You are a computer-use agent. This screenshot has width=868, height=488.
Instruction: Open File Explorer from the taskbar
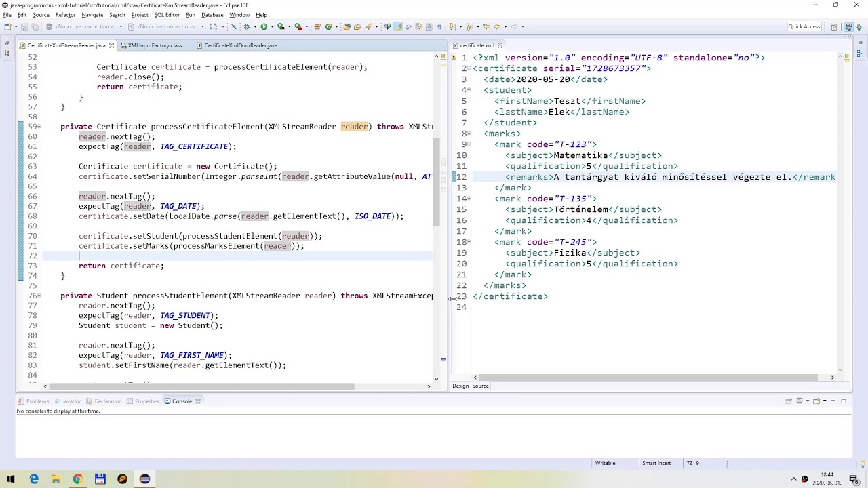56,479
